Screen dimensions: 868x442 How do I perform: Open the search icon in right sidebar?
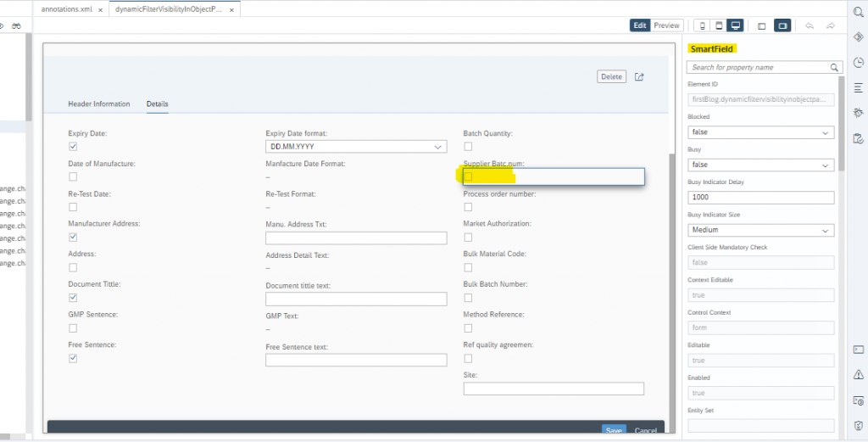click(858, 12)
